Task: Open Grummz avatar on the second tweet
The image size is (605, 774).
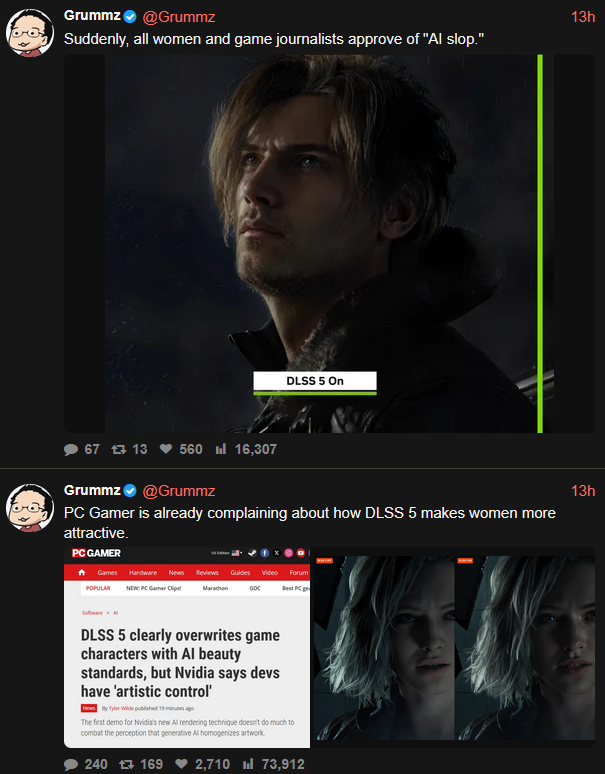Action: [x=30, y=507]
